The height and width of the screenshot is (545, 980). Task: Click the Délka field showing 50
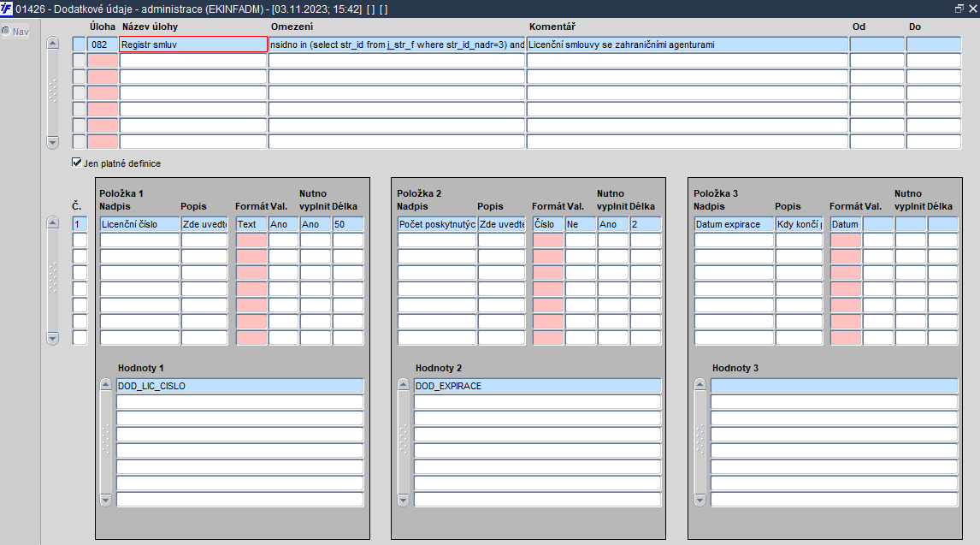(x=347, y=224)
